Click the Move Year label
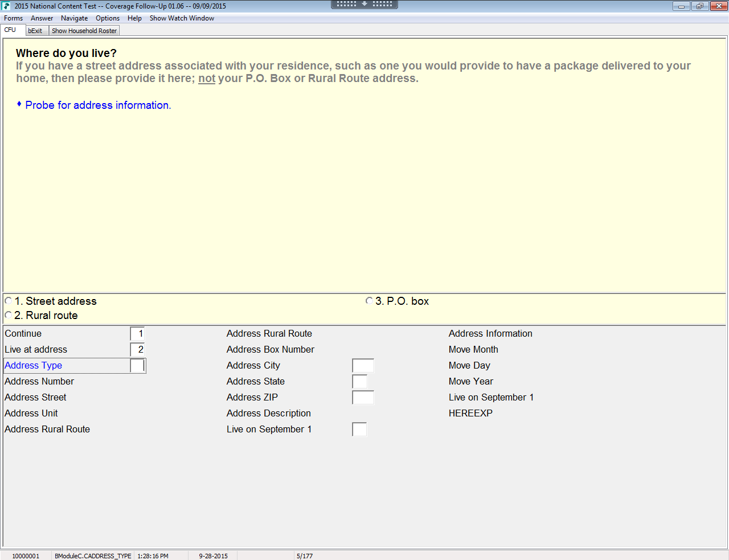Viewport: 729px width, 560px height. pyautogui.click(x=471, y=382)
